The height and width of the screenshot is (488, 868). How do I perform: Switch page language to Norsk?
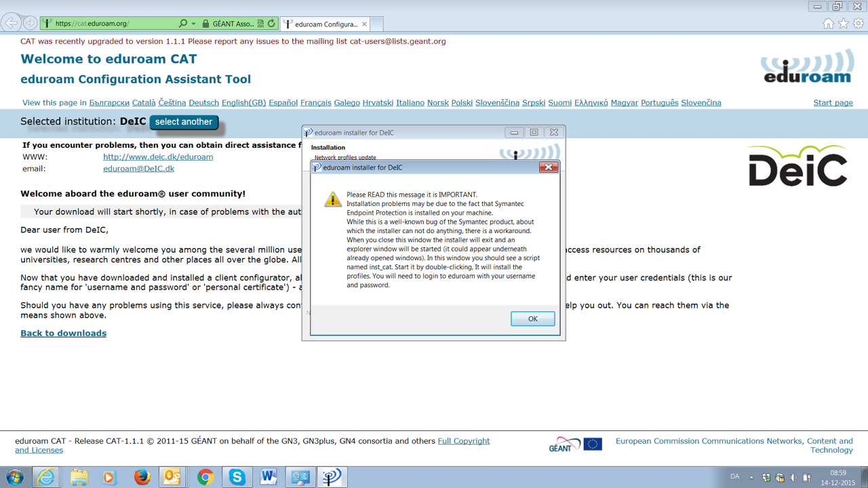(x=438, y=103)
